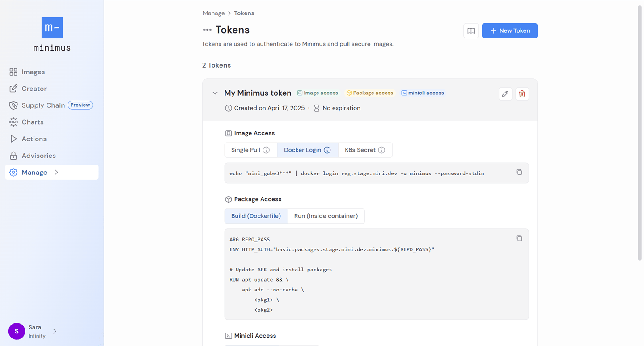644x346 pixels.
Task: Open the documentation book icon button
Action: (x=471, y=31)
